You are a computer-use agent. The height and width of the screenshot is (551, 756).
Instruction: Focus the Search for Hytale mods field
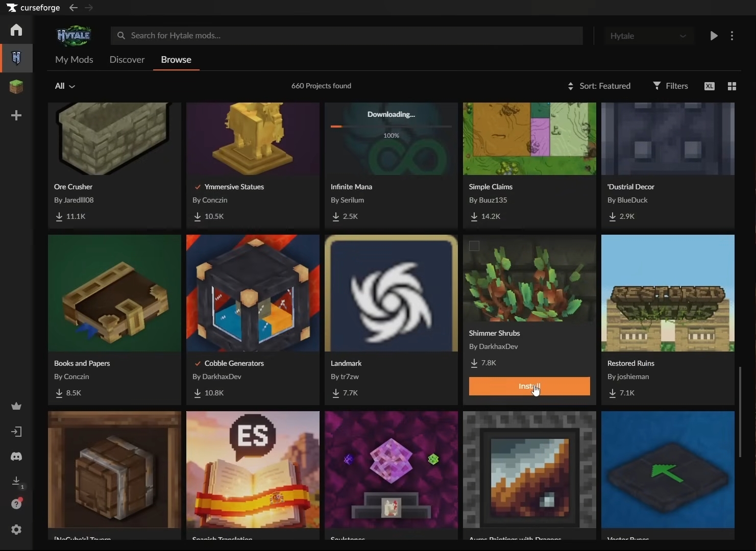tap(347, 36)
